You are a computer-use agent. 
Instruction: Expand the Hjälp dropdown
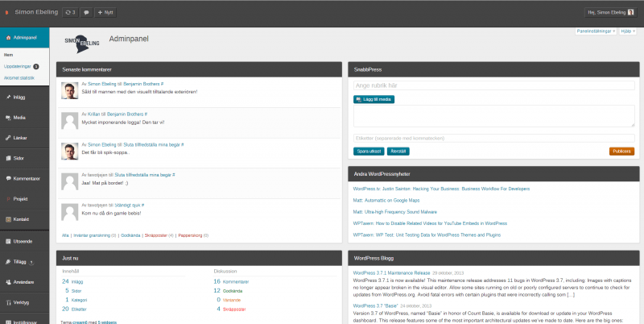coord(628,31)
